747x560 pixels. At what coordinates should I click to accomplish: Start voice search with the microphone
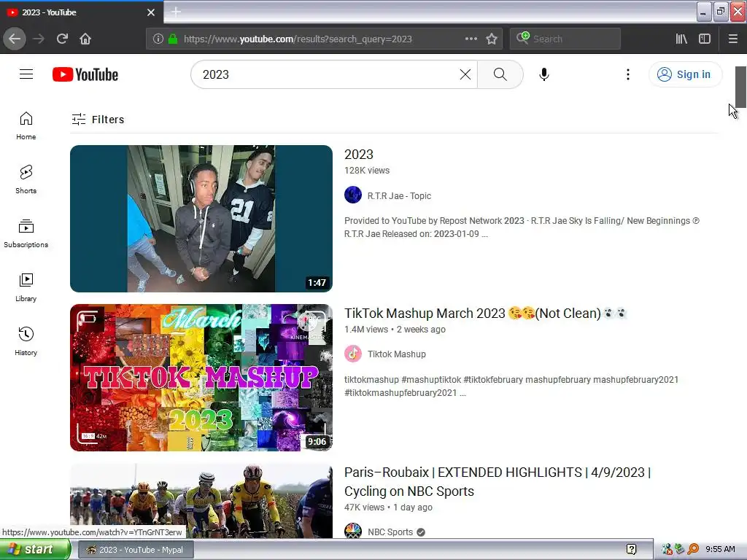(544, 74)
